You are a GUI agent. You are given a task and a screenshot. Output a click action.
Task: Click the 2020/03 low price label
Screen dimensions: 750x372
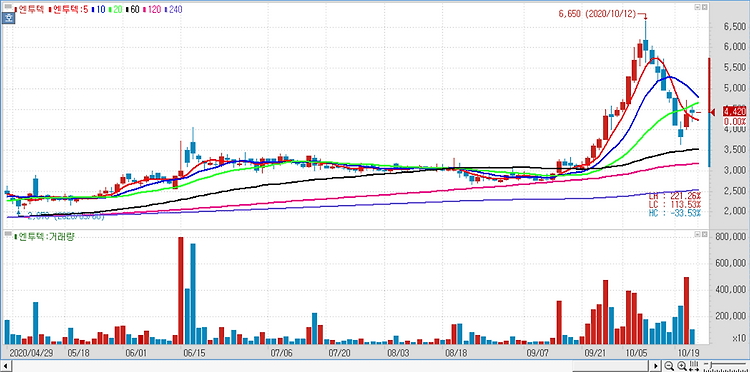click(x=66, y=216)
